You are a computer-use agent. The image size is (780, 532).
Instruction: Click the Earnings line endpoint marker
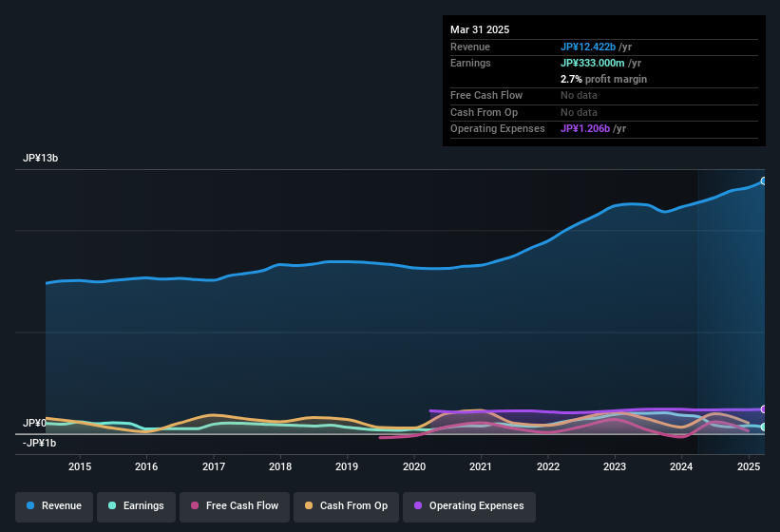(x=764, y=427)
